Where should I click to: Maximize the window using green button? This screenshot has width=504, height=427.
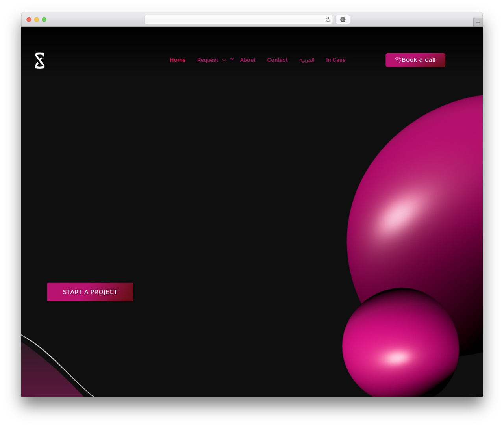(x=44, y=20)
